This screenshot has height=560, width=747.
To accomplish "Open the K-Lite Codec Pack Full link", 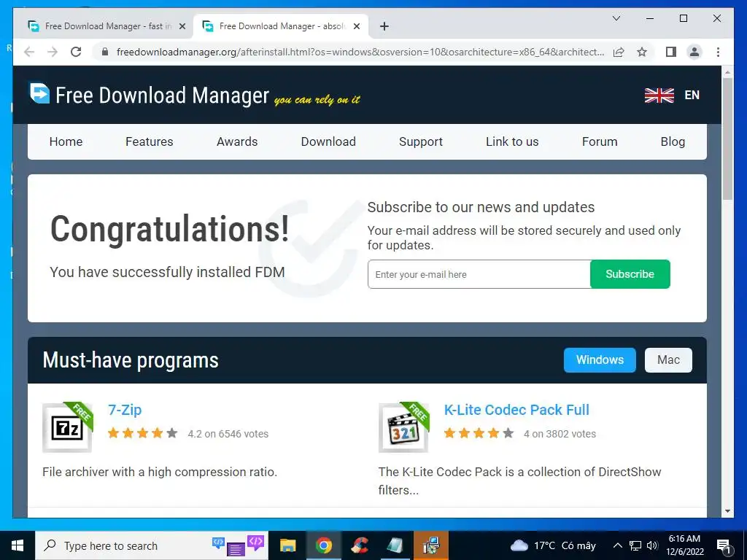I will (516, 410).
